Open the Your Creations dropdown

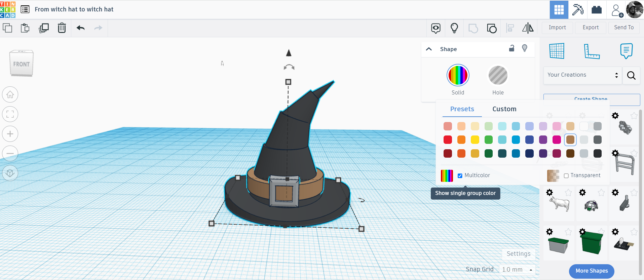click(582, 75)
